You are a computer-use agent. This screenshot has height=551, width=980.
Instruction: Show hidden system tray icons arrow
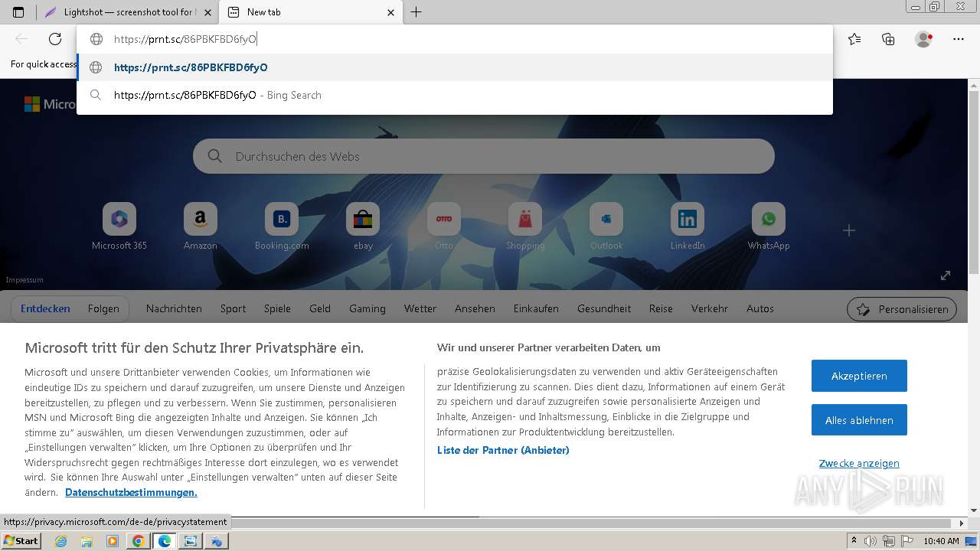click(x=854, y=541)
